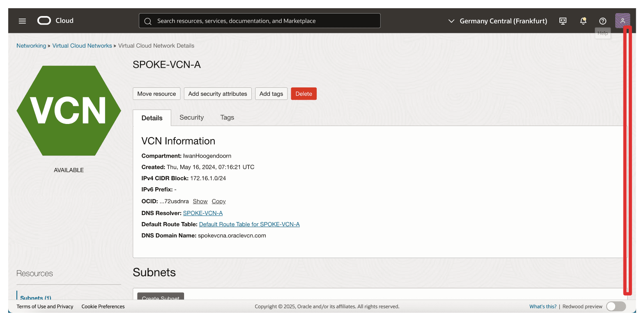This screenshot has width=644, height=321.
Task: Click the Move resource button
Action: pyautogui.click(x=156, y=94)
